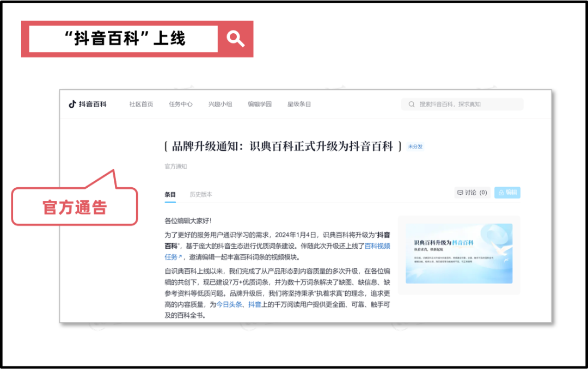The image size is (588, 369).
Task: Click the red magnifier search icon
Action: 236,39
